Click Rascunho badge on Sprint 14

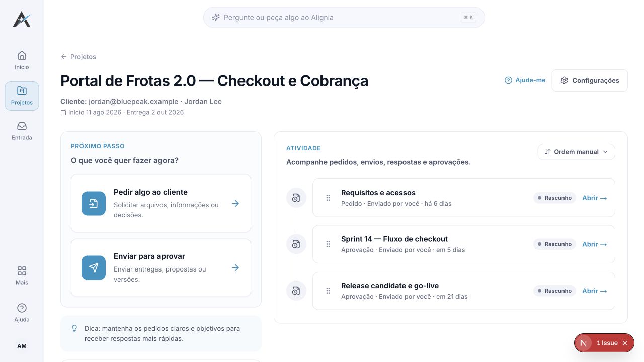[554, 244]
